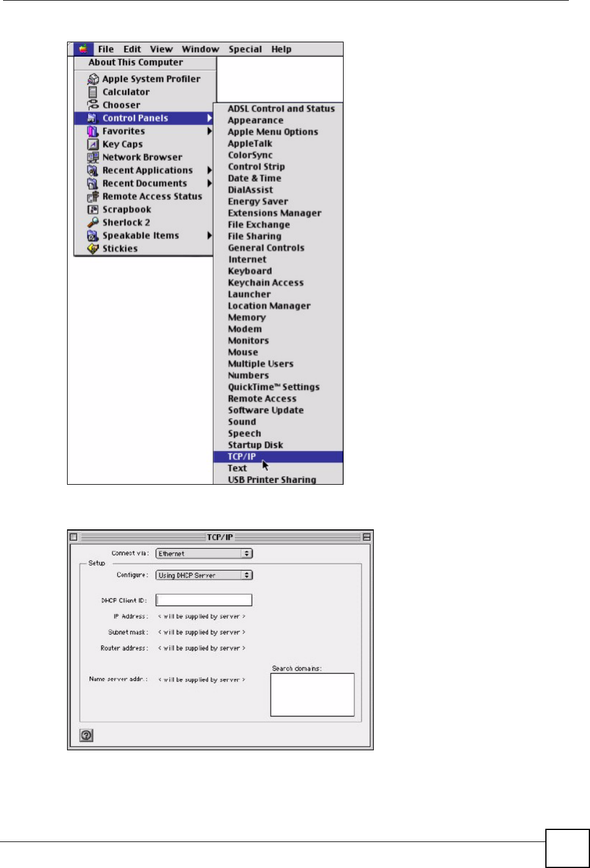This screenshot has width=590, height=868.
Task: Click the Network Browser icon
Action: coord(92,158)
